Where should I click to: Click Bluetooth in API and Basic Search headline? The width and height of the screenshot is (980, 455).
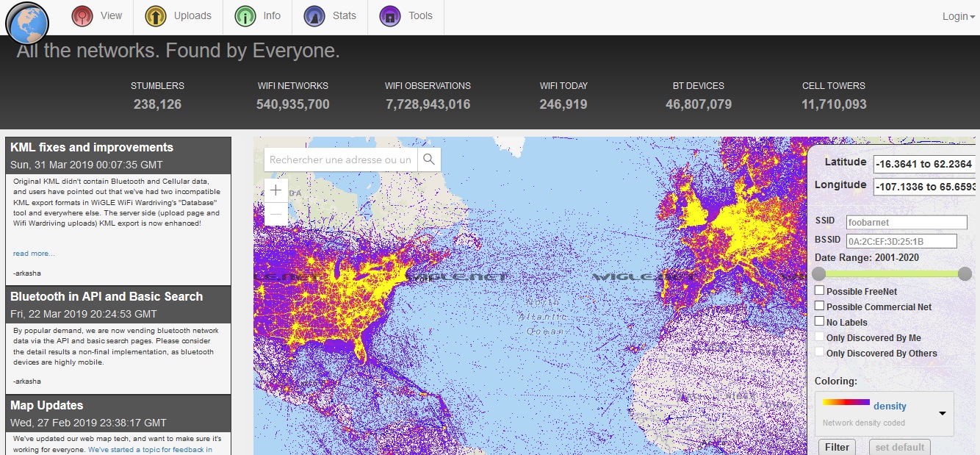[107, 297]
